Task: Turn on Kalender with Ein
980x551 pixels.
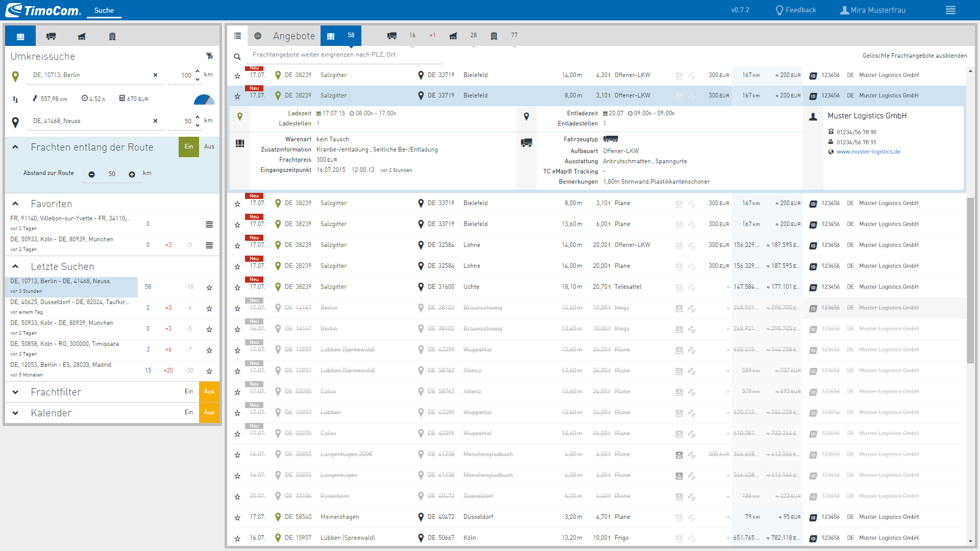Action: 189,413
